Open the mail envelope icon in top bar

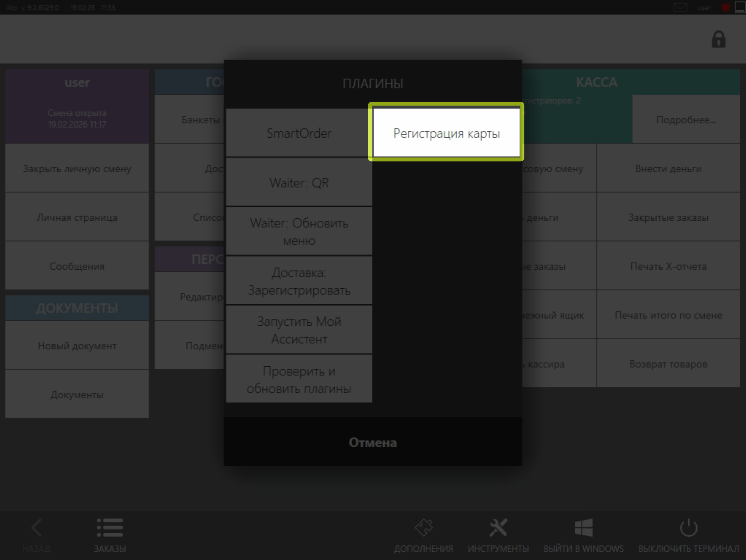point(680,8)
